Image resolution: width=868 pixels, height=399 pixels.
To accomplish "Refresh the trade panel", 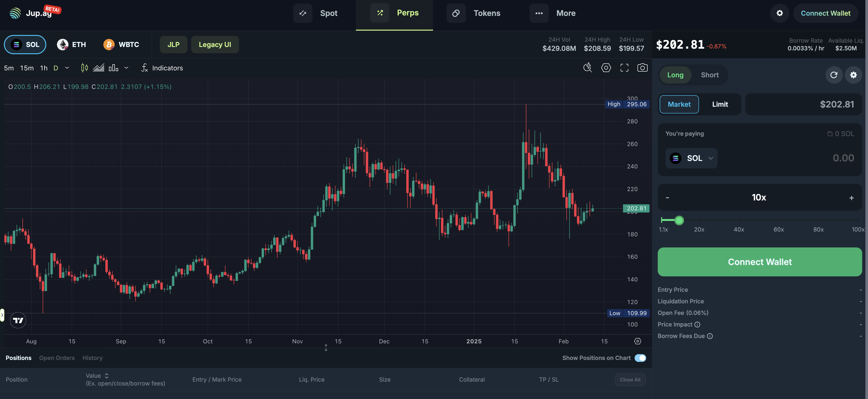I will click(x=834, y=75).
